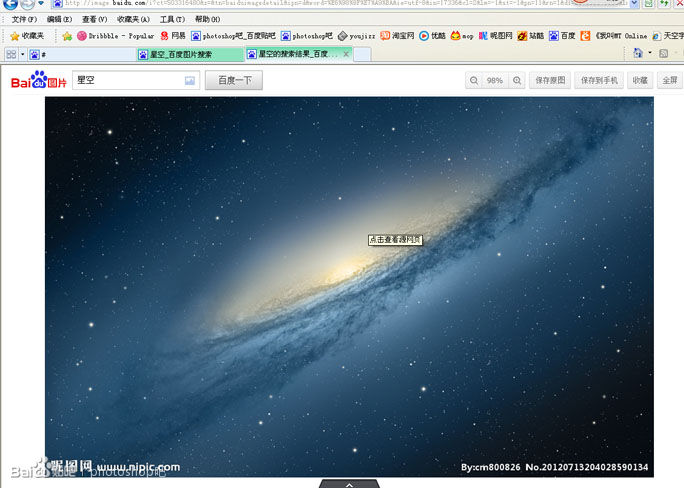Open the 淘宝网 bookmark
The image size is (684, 488).
point(397,36)
